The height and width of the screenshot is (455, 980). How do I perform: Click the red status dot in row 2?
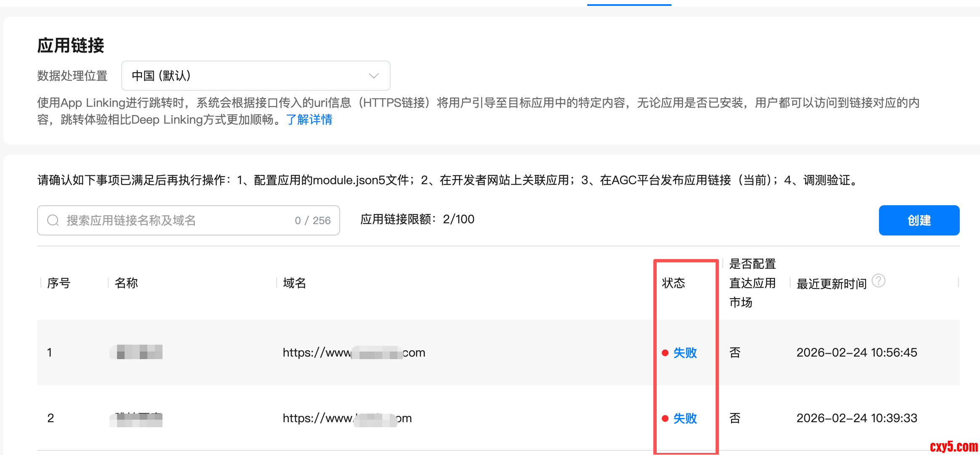(665, 418)
